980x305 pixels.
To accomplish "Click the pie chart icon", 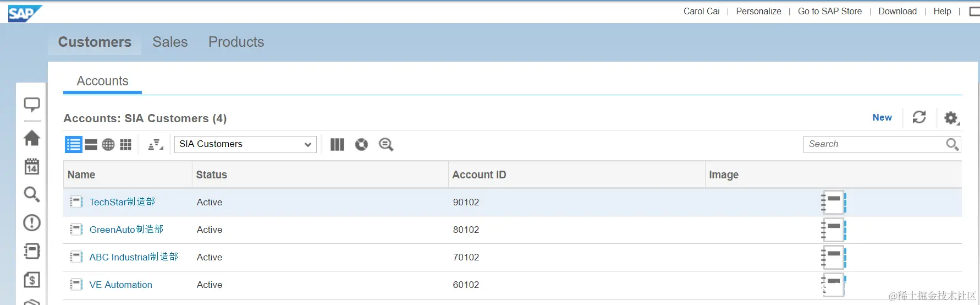I will 361,144.
